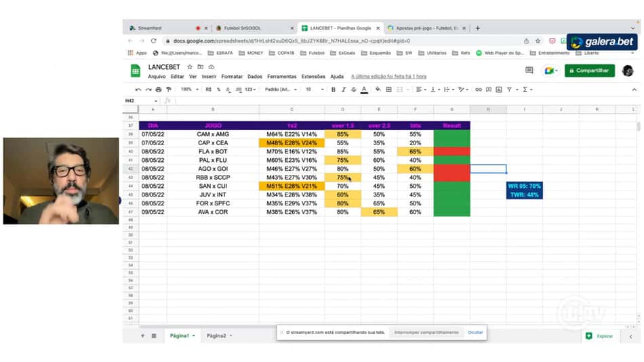Switch to Página2 sheet tab
Screen dimensions: 644x362
click(x=216, y=336)
